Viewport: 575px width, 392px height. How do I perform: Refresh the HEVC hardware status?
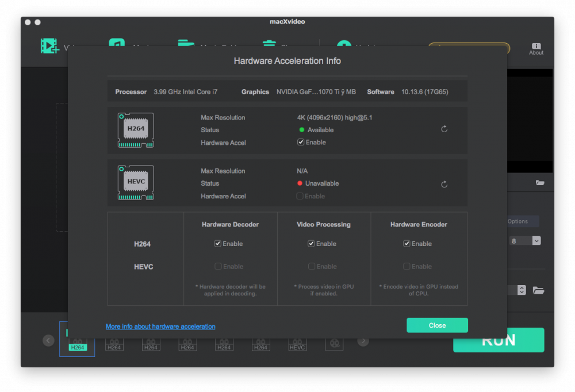tap(444, 184)
